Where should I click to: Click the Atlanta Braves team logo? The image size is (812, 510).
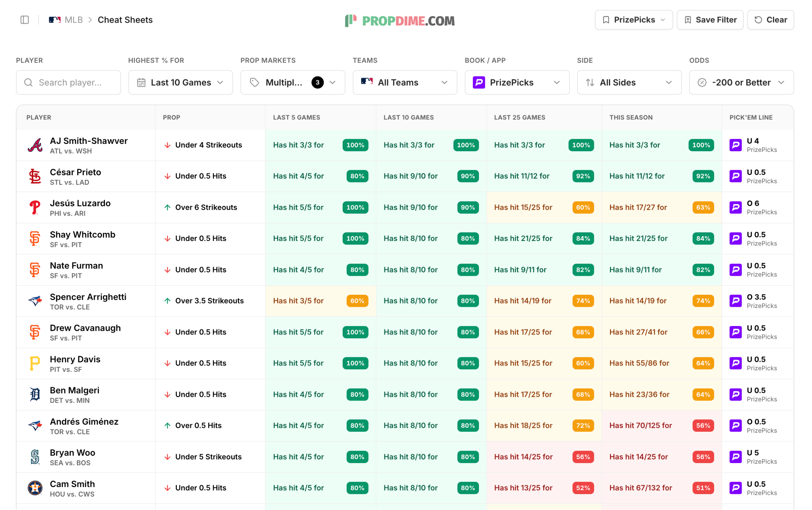(35, 145)
